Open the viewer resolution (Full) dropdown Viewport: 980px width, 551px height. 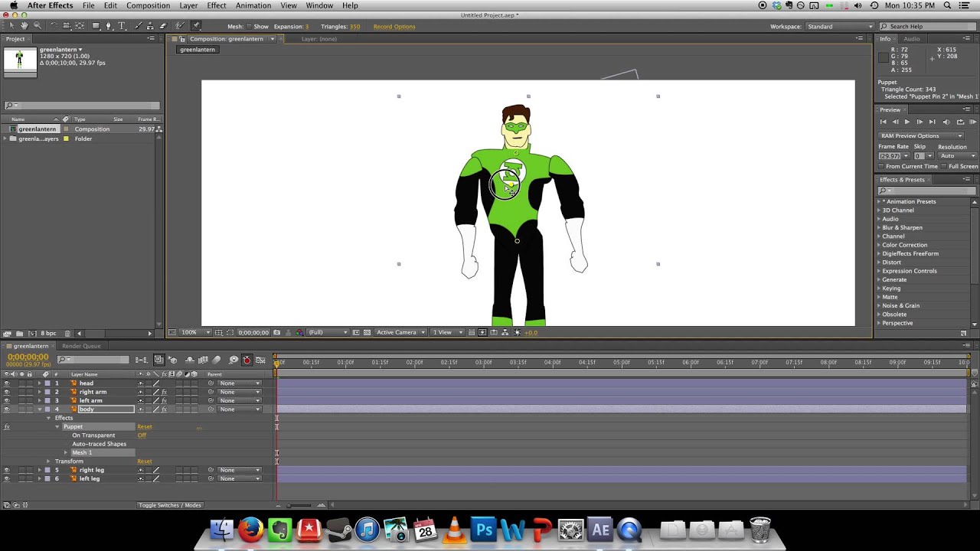(x=328, y=332)
